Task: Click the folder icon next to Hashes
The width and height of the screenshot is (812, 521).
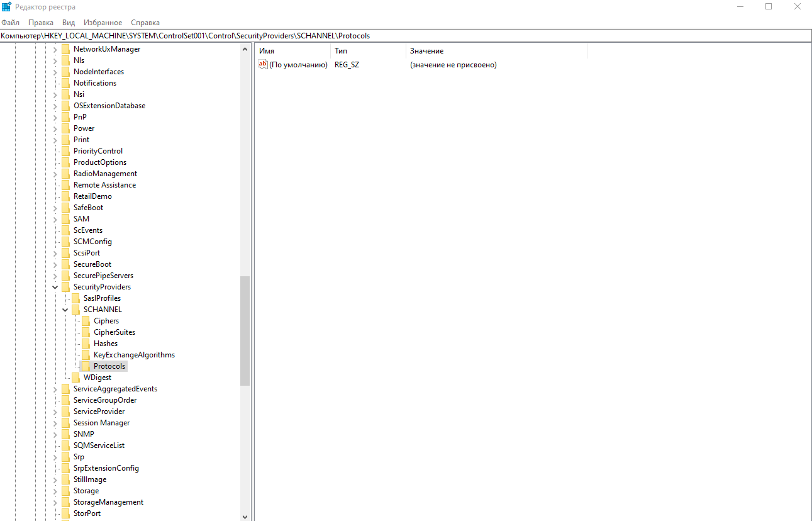Action: (86, 344)
